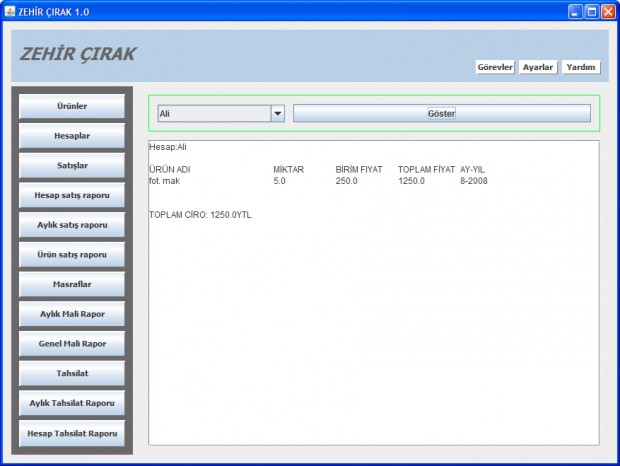This screenshot has height=466, width=620.
Task: Maximize the ZEHİR ÇIRAK window
Action: [592, 12]
